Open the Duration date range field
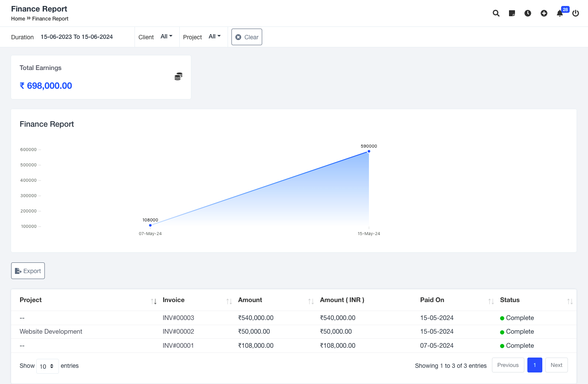The width and height of the screenshot is (588, 384). coord(77,37)
